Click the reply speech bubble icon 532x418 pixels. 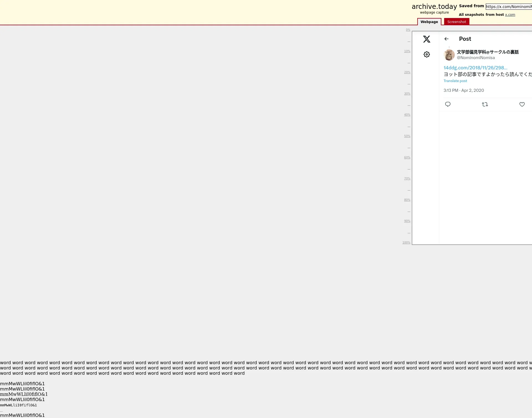(x=447, y=104)
